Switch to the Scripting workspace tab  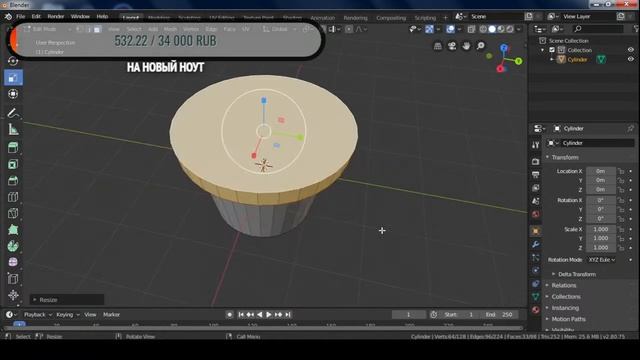click(x=425, y=18)
